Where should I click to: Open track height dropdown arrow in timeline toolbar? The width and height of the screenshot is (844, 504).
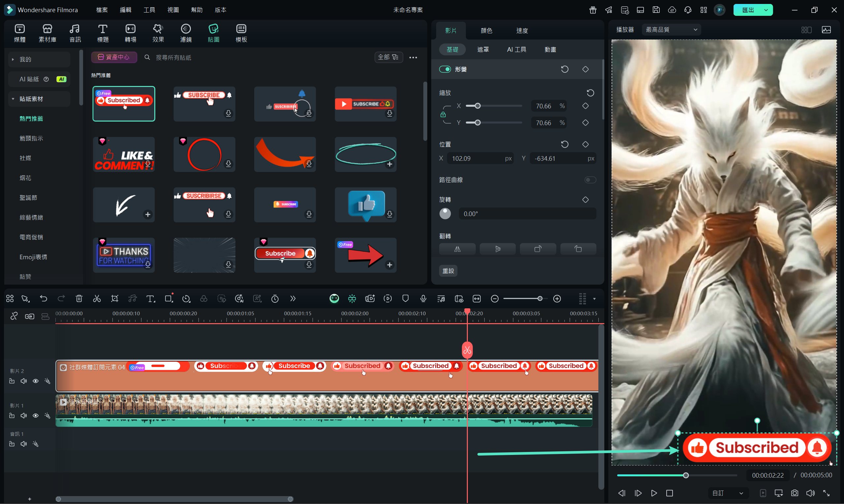(x=594, y=299)
